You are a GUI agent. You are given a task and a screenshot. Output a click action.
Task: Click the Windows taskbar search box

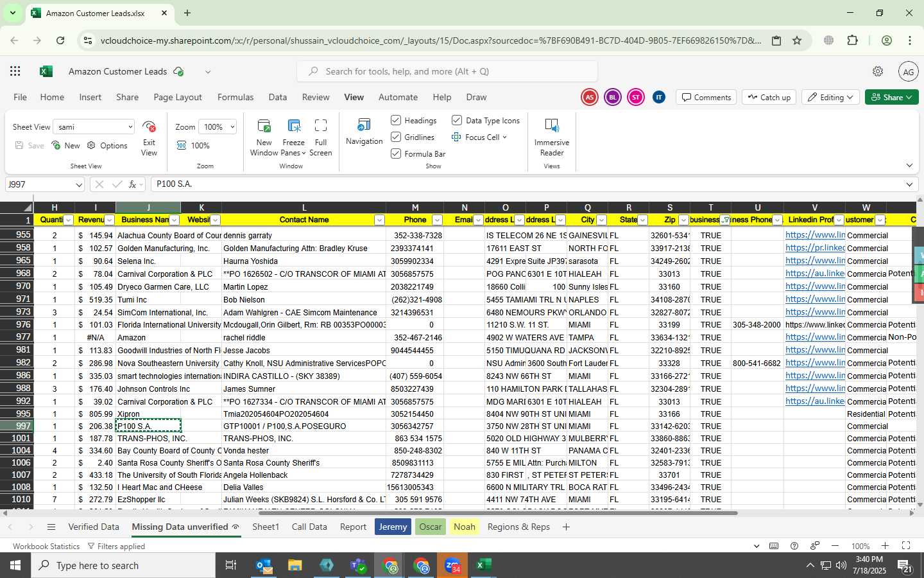(x=123, y=566)
